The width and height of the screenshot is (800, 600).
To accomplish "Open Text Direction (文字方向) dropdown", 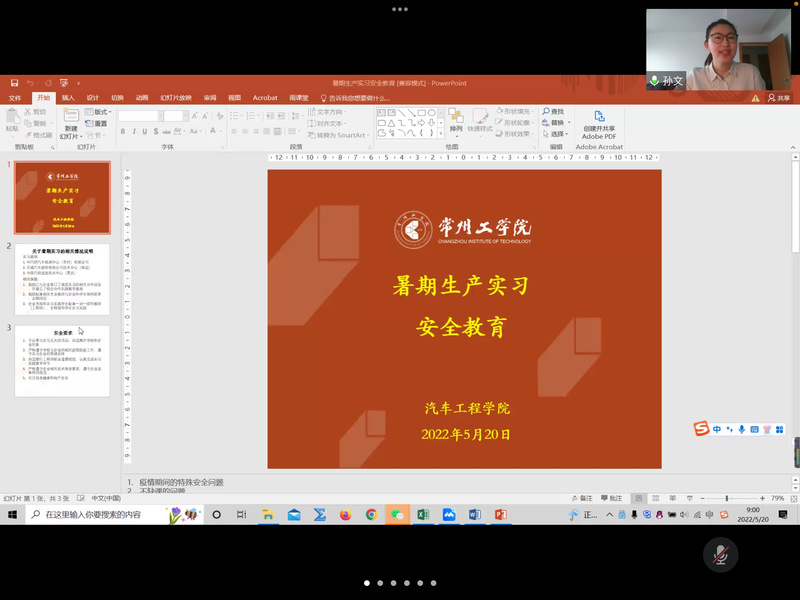I will click(x=327, y=112).
